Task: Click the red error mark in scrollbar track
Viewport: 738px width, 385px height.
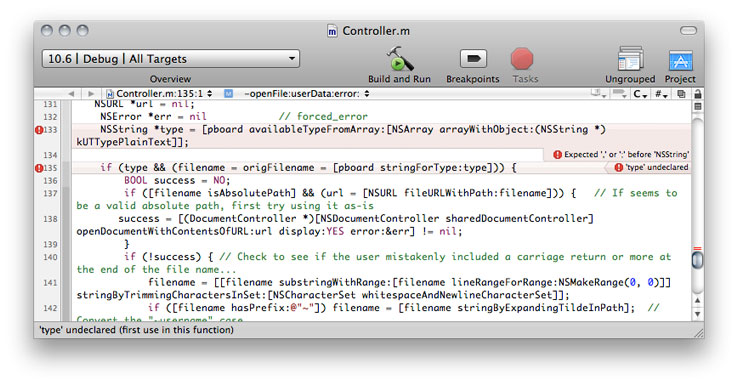Action: (698, 248)
